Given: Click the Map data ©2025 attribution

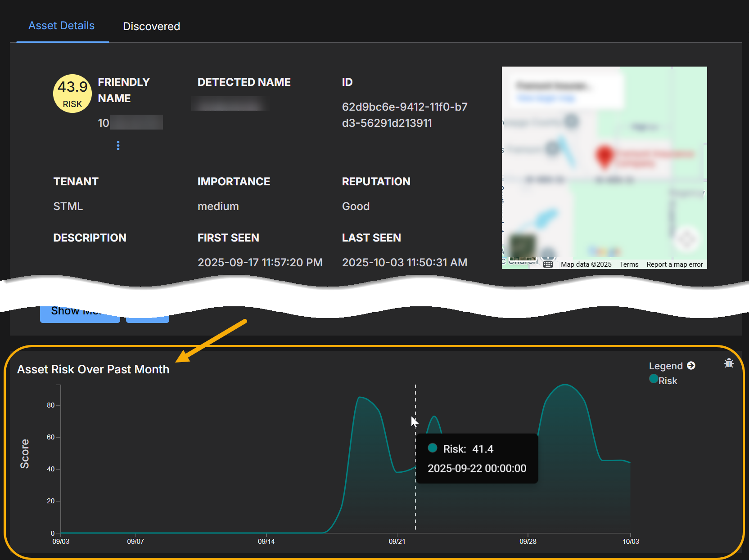Looking at the screenshot, I should tap(586, 264).
